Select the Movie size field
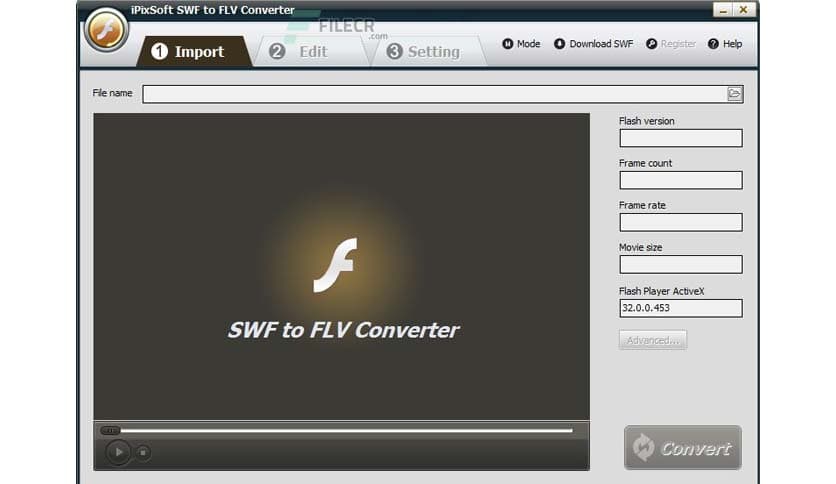Image resolution: width=836 pixels, height=484 pixels. tap(681, 264)
